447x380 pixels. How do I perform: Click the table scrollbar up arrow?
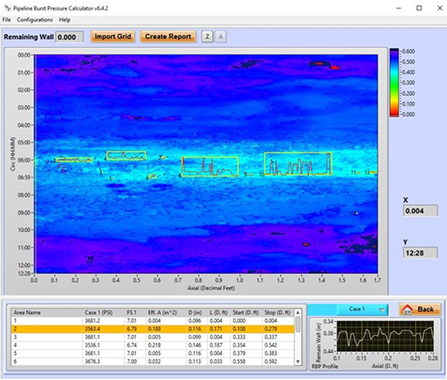[298, 313]
